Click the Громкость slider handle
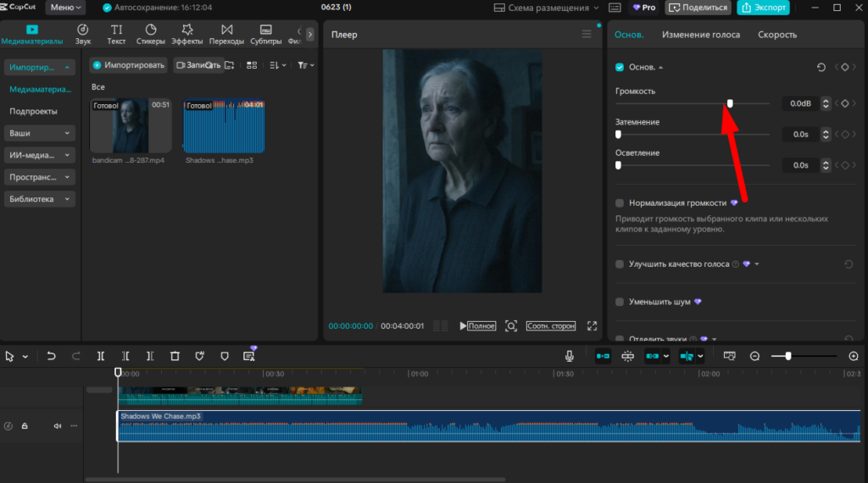This screenshot has height=483, width=868. (x=730, y=103)
